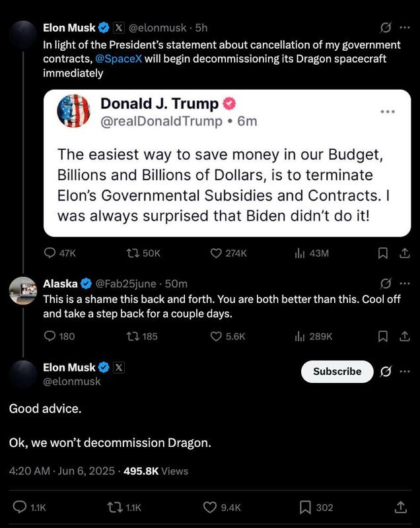420x528 pixels.
Task: Bookmark the first Elon Musk post
Action: 382,253
